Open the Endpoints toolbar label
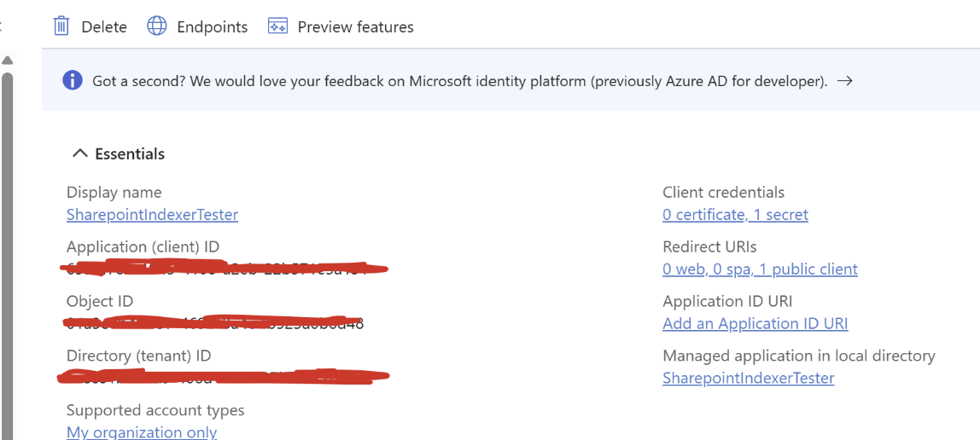 [x=213, y=26]
